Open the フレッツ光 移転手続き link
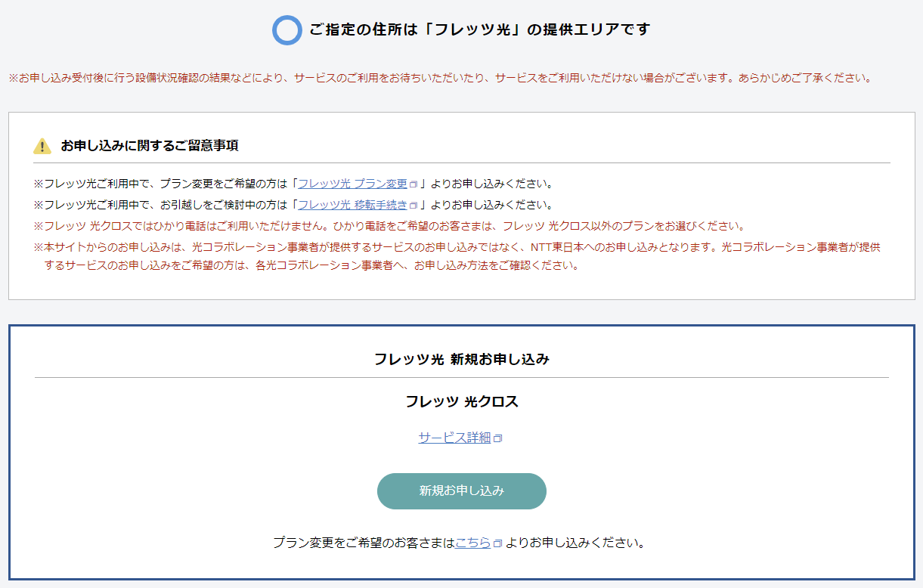This screenshot has width=923, height=588. (x=352, y=205)
